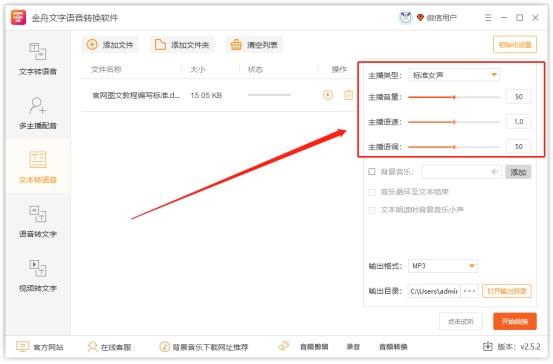Image resolution: width=553 pixels, height=364 pixels.
Task: Click the VIP diamond icon next to 微信用户
Action: click(420, 17)
